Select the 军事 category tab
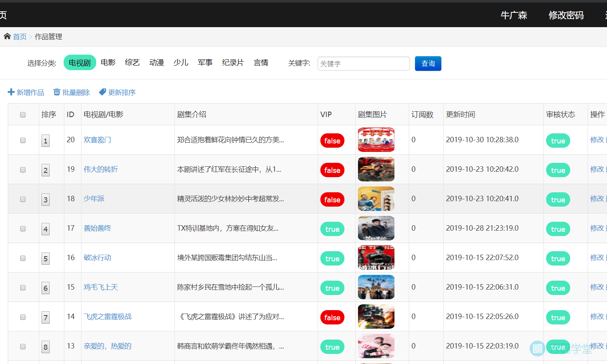607x364 pixels. 205,62
